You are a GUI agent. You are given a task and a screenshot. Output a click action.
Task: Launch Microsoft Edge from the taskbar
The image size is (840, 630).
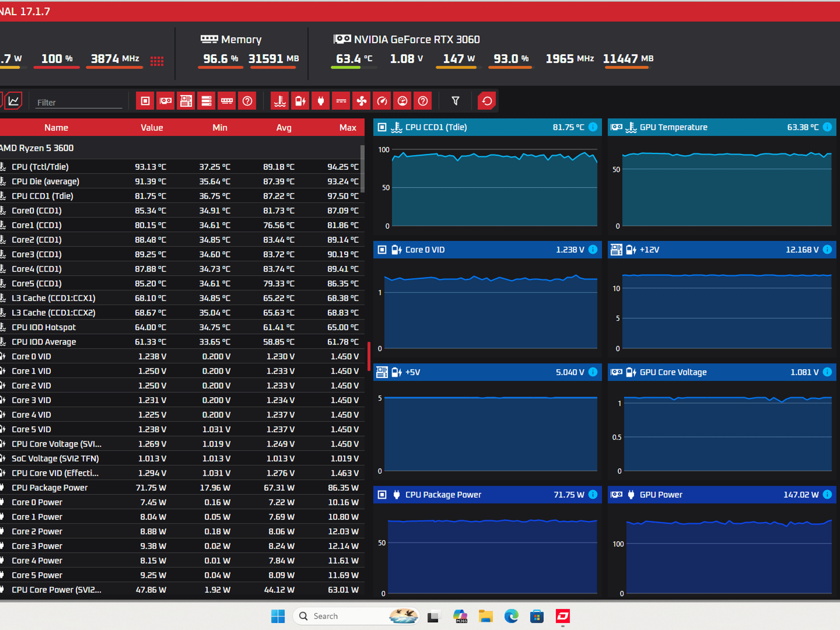(x=511, y=616)
